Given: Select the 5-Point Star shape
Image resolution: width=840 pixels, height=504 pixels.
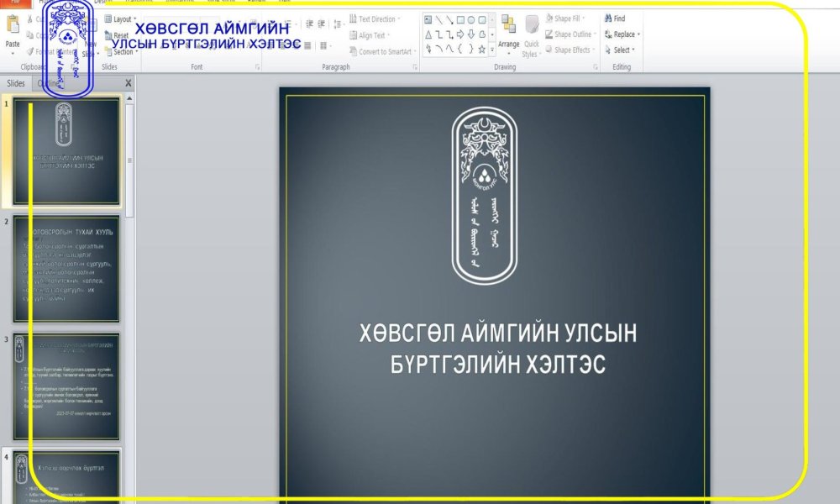Looking at the screenshot, I should pyautogui.click(x=482, y=50).
